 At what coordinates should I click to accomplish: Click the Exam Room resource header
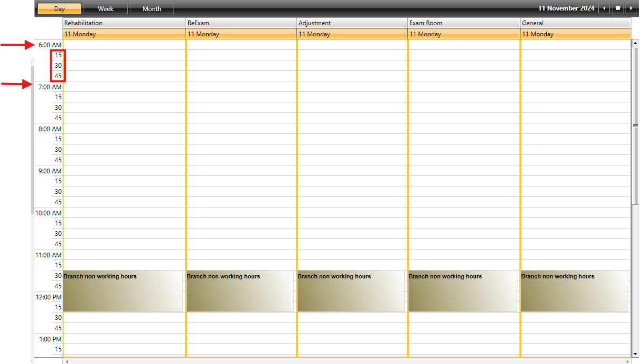coord(464,23)
